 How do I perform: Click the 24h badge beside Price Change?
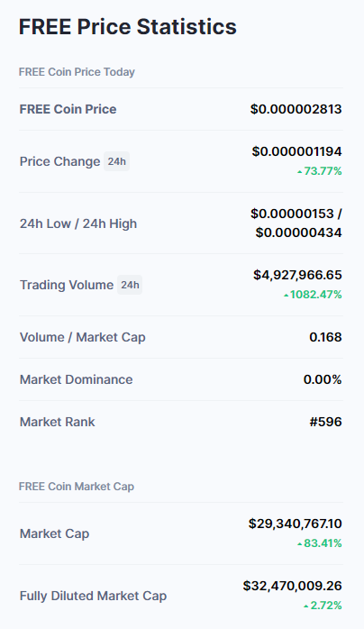coord(116,161)
